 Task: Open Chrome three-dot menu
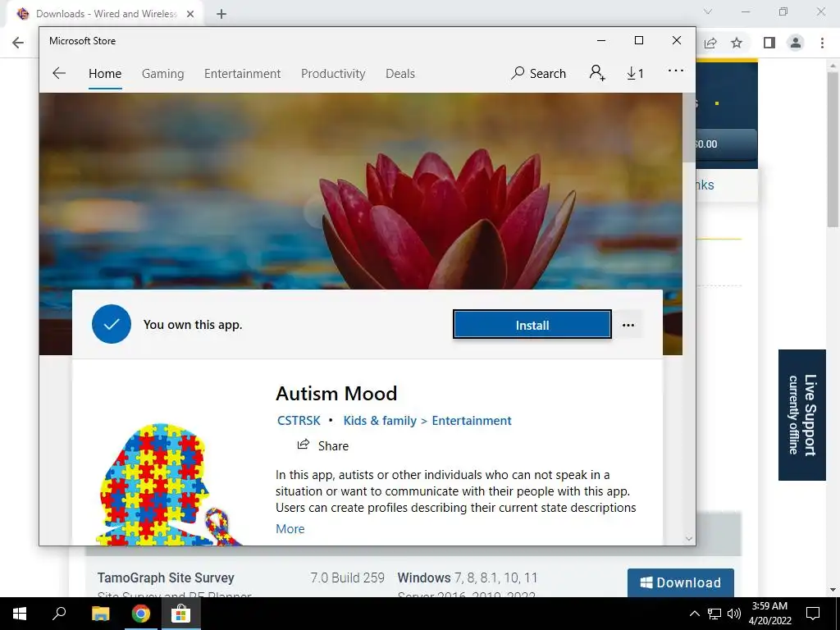pyautogui.click(x=822, y=43)
